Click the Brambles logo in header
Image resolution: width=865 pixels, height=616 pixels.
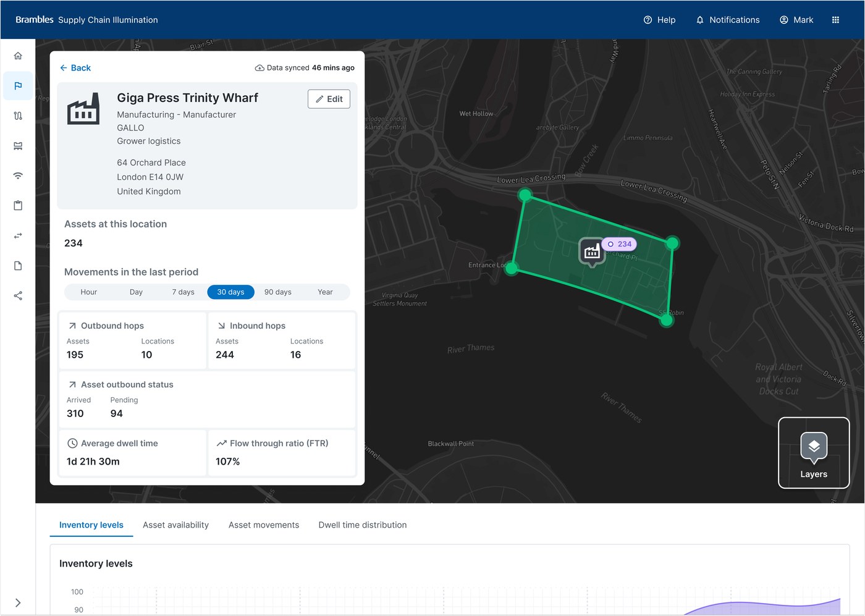tap(35, 20)
